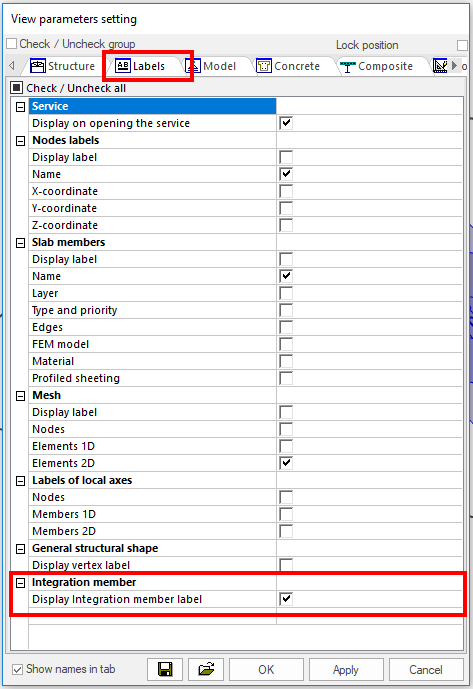
Task: Click the Structure tab icon
Action: pos(38,66)
